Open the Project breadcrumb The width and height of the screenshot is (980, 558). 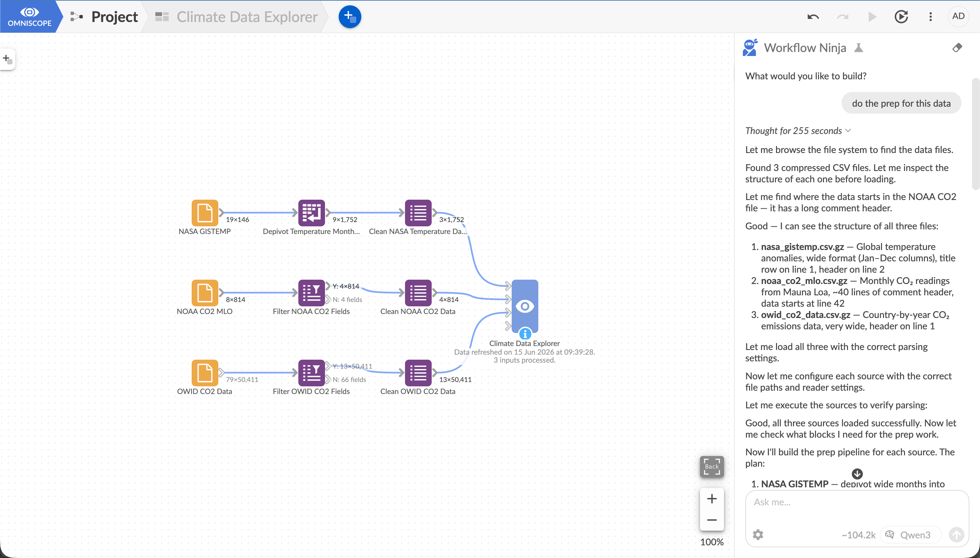pyautogui.click(x=104, y=17)
